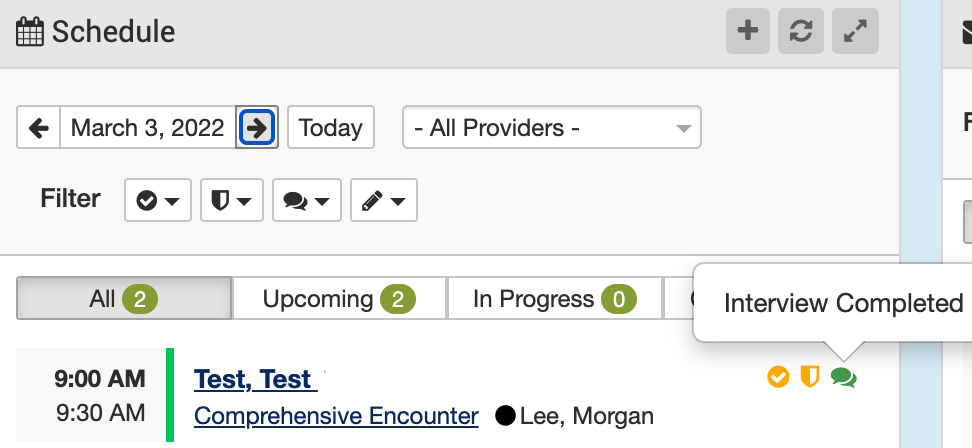The image size is (972, 448).
Task: Expand the Schedule panel to full size
Action: pos(855,31)
